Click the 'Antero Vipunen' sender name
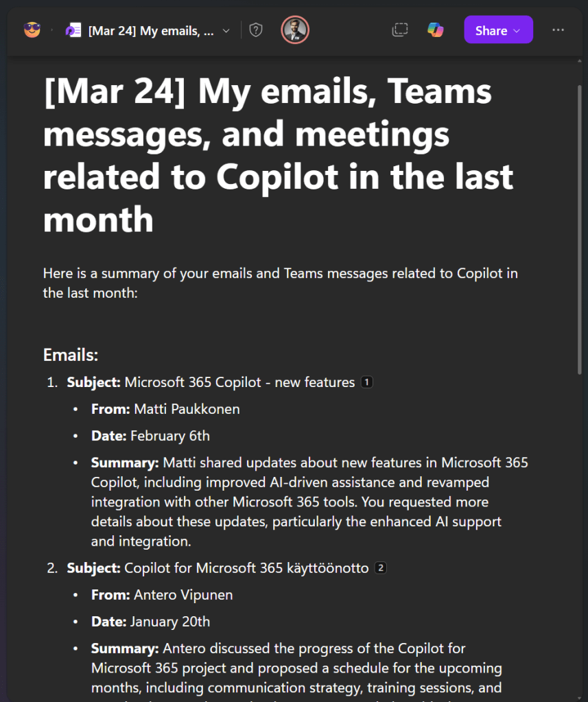 (183, 595)
